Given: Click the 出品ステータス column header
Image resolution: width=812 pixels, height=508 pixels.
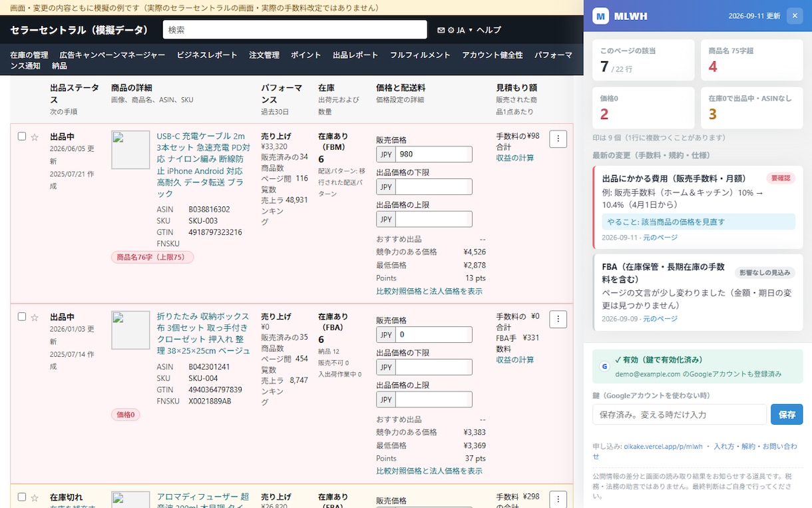Looking at the screenshot, I should click(74, 93).
